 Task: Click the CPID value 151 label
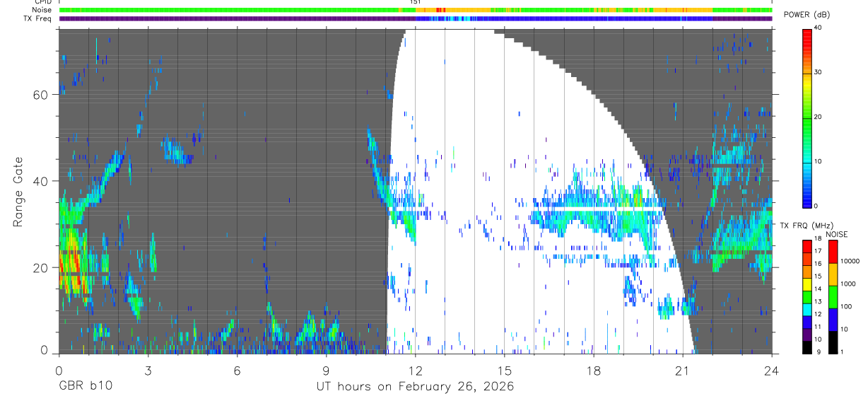(x=416, y=2)
